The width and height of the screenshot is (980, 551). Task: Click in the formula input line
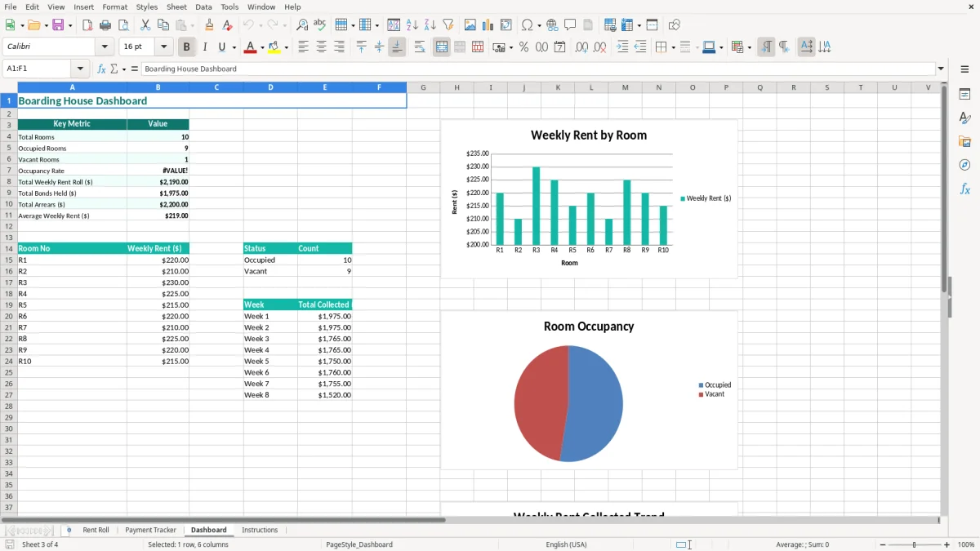click(537, 69)
